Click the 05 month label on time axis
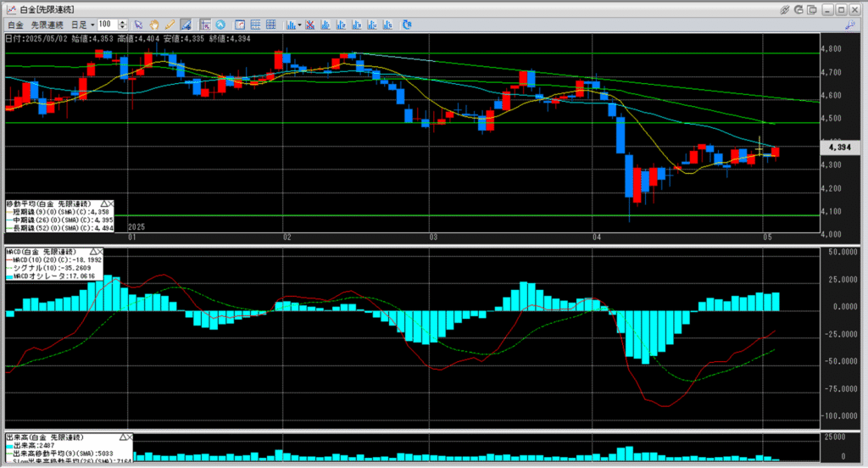The height and width of the screenshot is (468, 868). [766, 237]
